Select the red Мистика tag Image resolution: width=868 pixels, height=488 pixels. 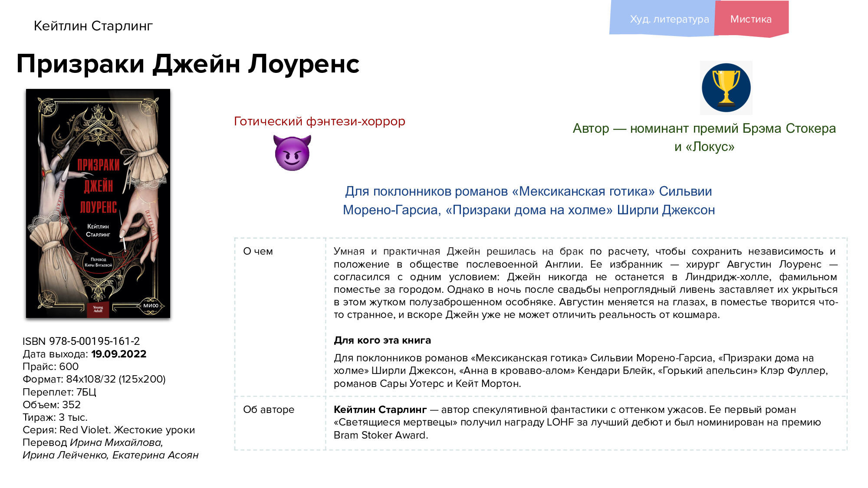click(751, 19)
